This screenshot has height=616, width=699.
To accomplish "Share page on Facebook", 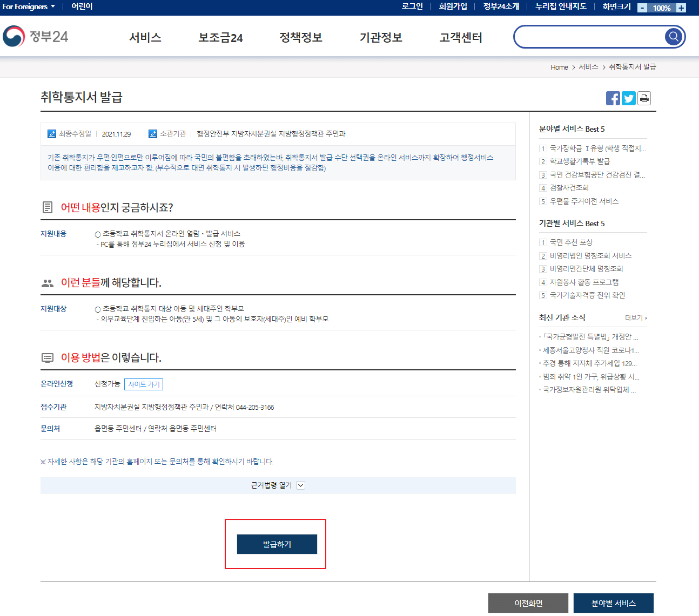I will 613,98.
